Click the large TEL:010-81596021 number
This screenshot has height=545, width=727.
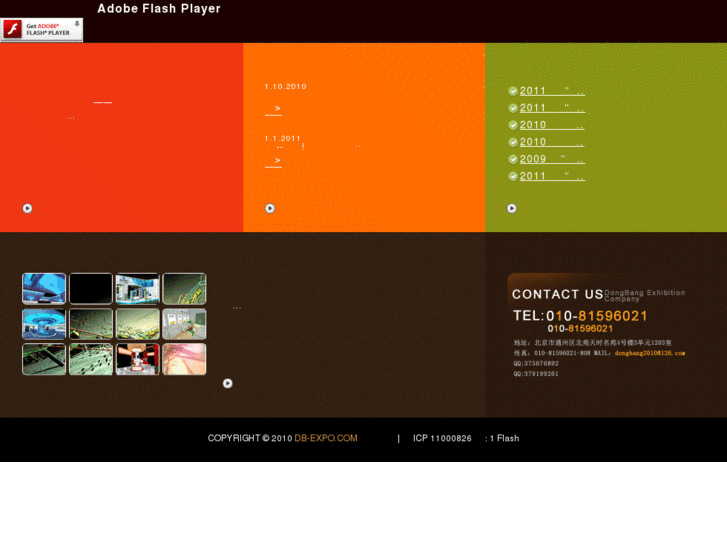tap(580, 316)
